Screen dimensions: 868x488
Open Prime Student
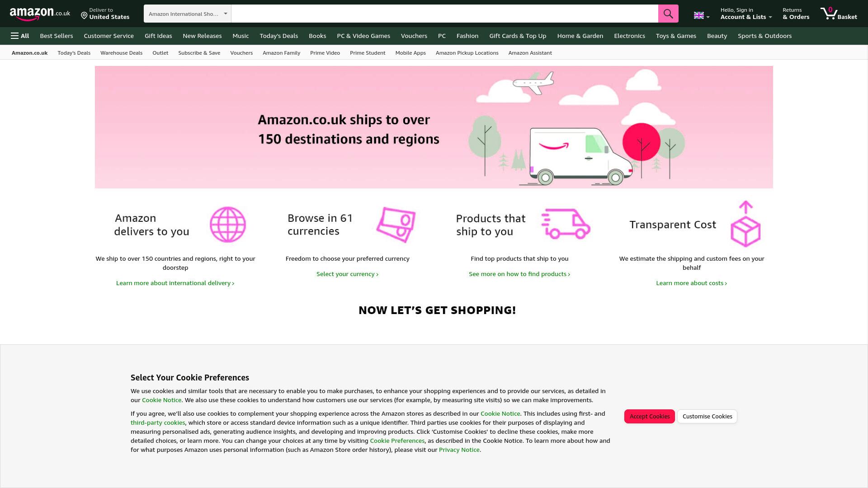368,53
